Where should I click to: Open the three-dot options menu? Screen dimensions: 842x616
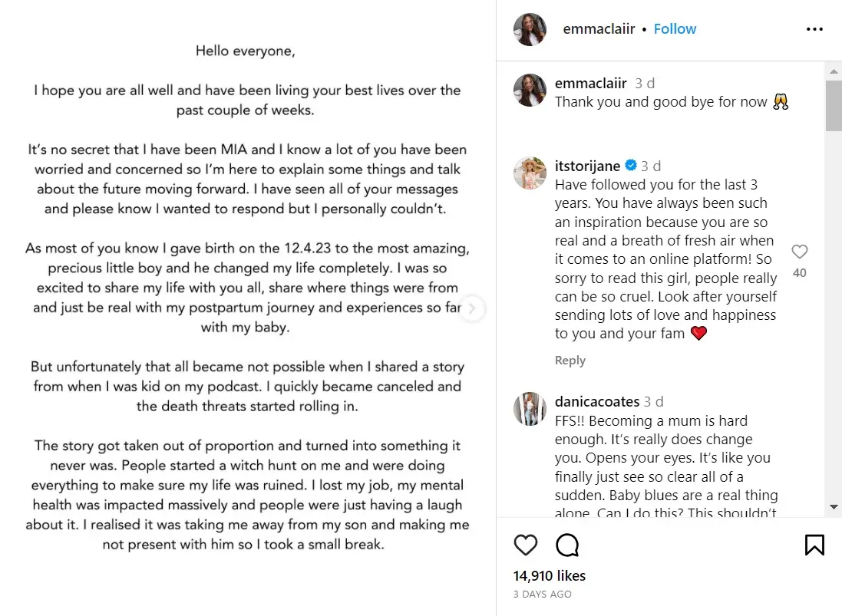[814, 28]
